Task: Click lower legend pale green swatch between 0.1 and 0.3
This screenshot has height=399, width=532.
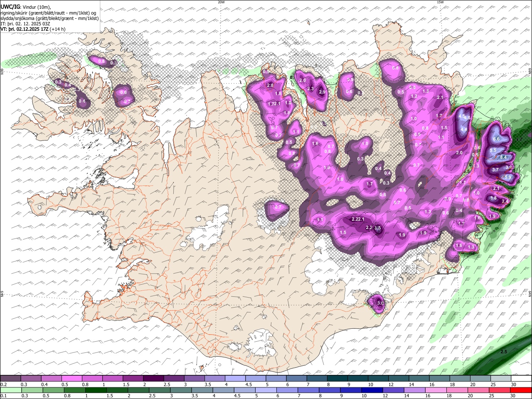Action: pyautogui.click(x=11, y=390)
